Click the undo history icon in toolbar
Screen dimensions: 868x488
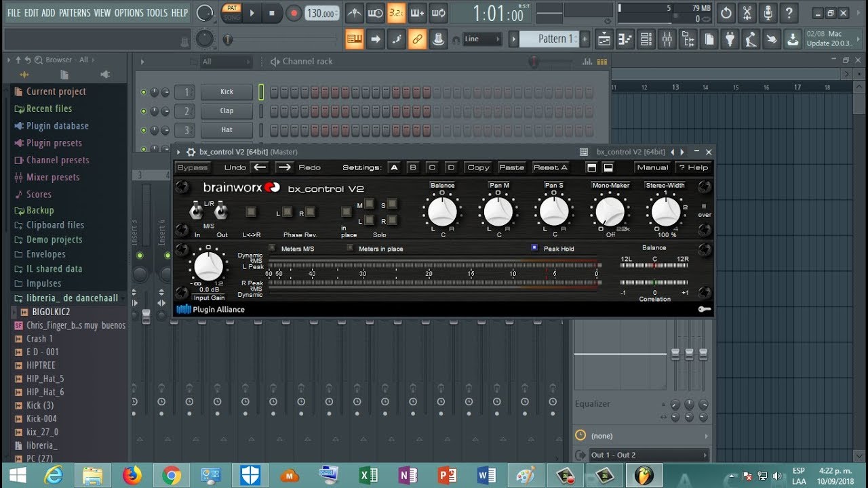click(726, 13)
